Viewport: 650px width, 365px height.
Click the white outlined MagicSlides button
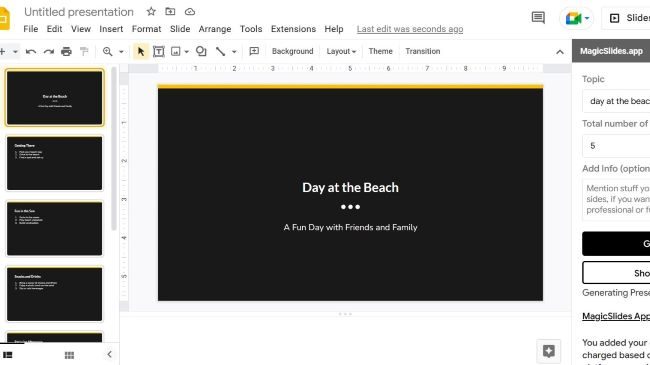click(x=616, y=273)
